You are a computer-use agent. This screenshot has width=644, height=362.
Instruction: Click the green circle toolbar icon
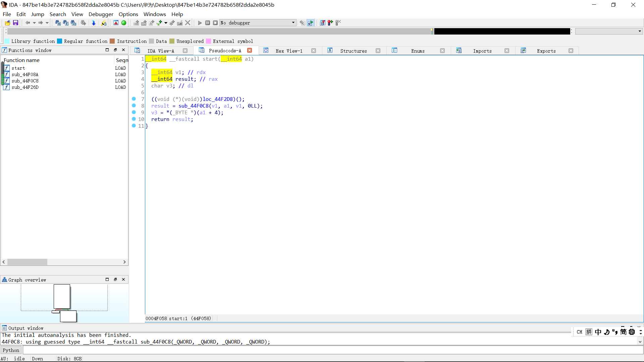[x=124, y=23]
